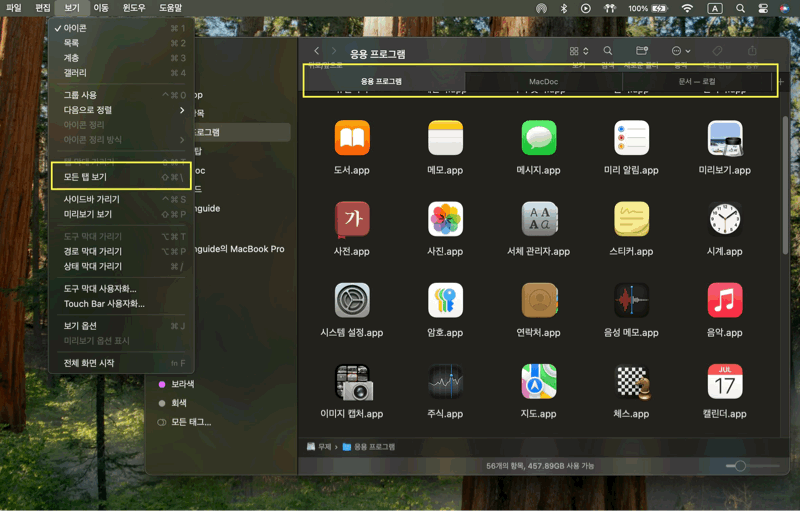Viewport: 800px width, 511px height.
Task: Select 목록 list view option
Action: (x=121, y=43)
